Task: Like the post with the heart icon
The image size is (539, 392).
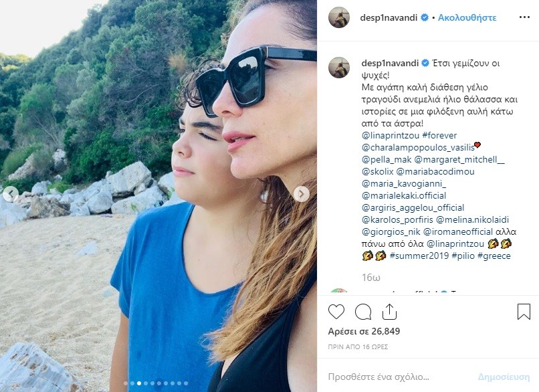Action: 336,312
